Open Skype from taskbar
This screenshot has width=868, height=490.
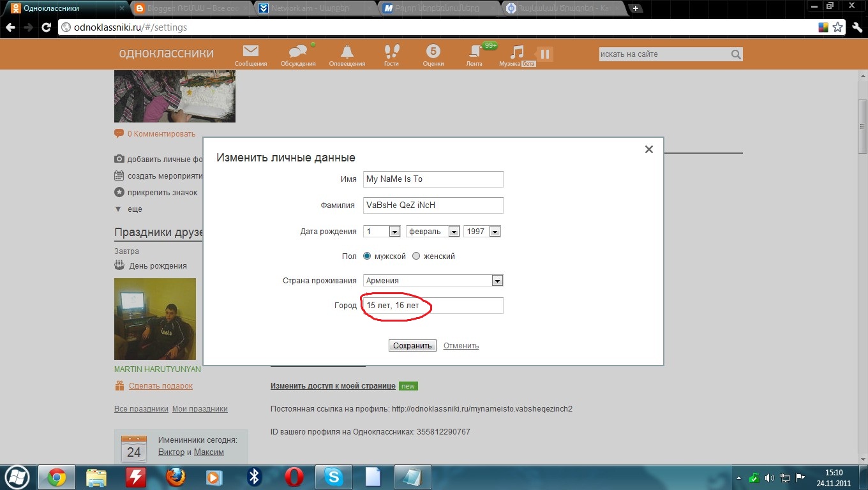tap(333, 477)
